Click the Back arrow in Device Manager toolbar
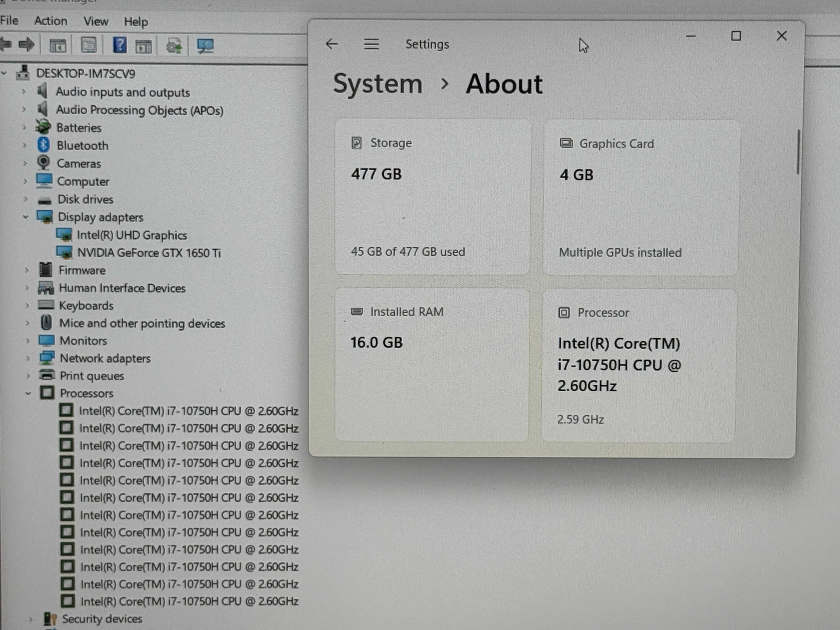The width and height of the screenshot is (840, 630). 6,45
